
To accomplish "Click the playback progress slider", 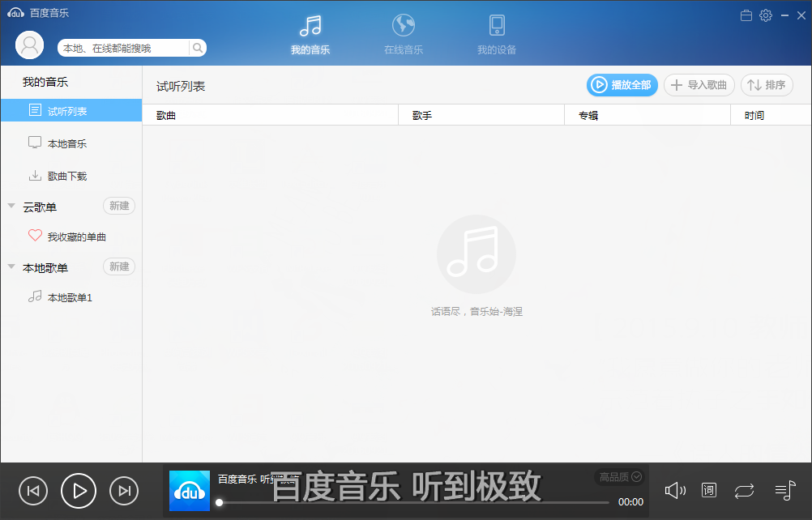I will (x=414, y=502).
